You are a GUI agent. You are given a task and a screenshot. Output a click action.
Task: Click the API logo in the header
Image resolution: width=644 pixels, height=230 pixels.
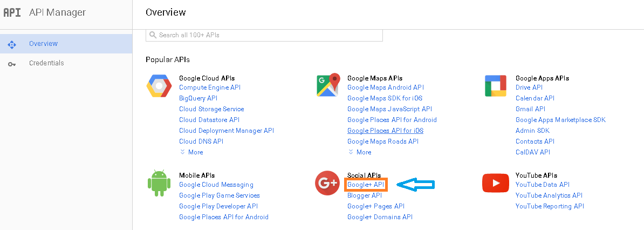[12, 12]
